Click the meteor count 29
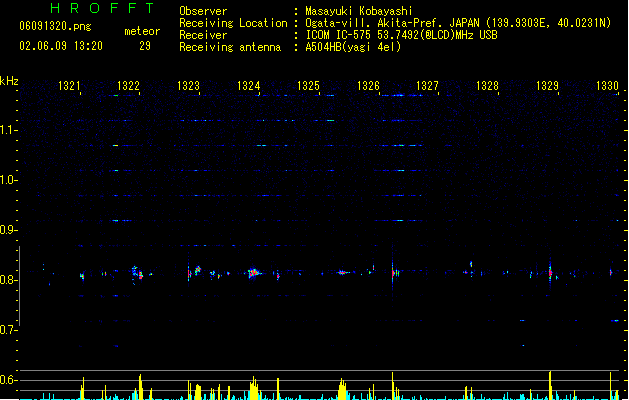Screen dimensions: 629x400 [x=145, y=46]
